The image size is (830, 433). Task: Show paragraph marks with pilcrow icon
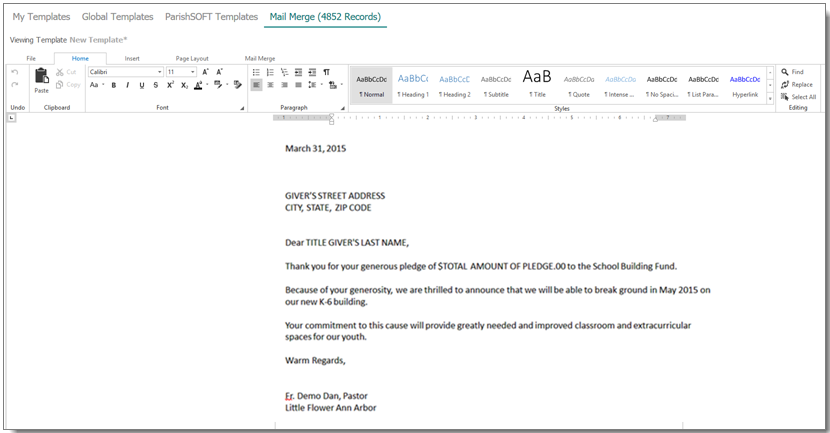click(x=327, y=72)
